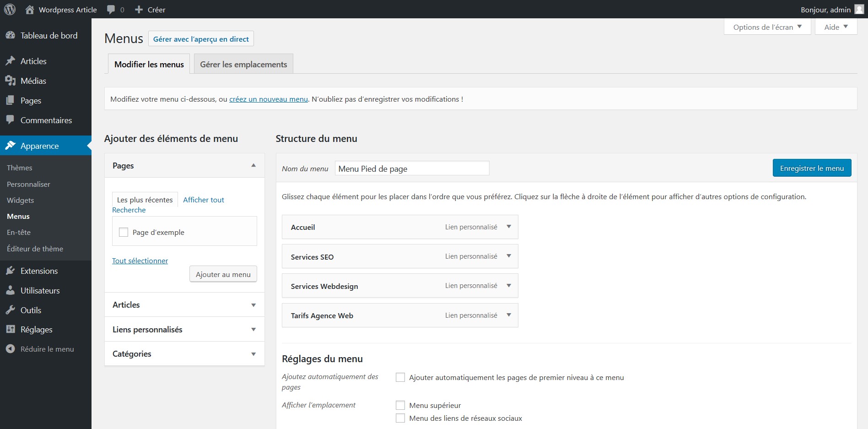The height and width of the screenshot is (429, 868).
Task: Check the Menu supérieur location checkbox
Action: coord(400,405)
